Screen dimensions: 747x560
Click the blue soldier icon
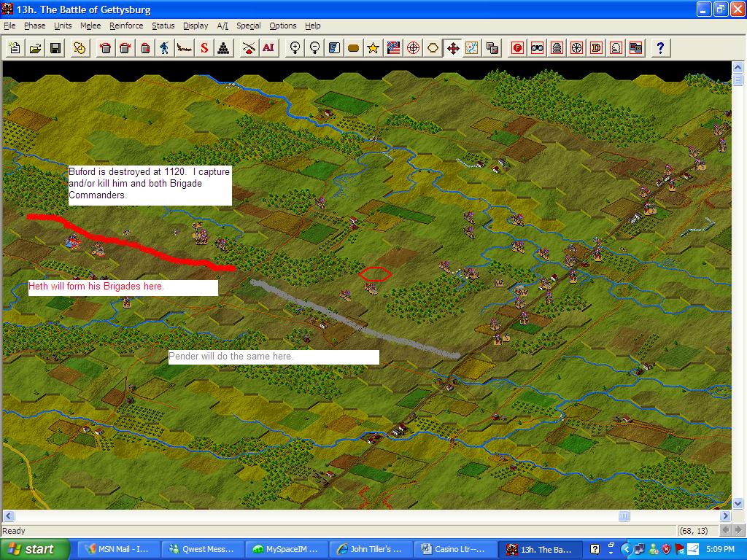click(x=164, y=48)
